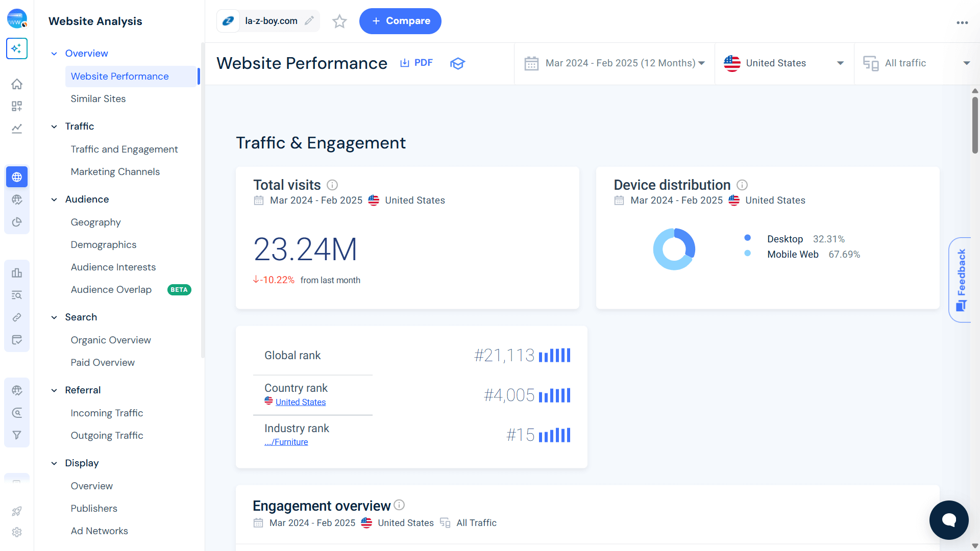Open the settings gear at sidebar bottom

pyautogui.click(x=17, y=532)
